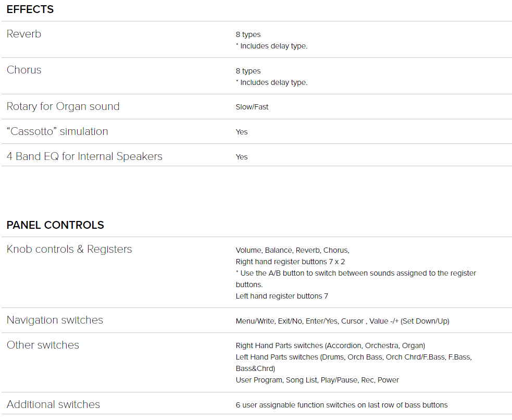Select the "Cassotto" simulation row label
The width and height of the screenshot is (512, 420).
(57, 131)
